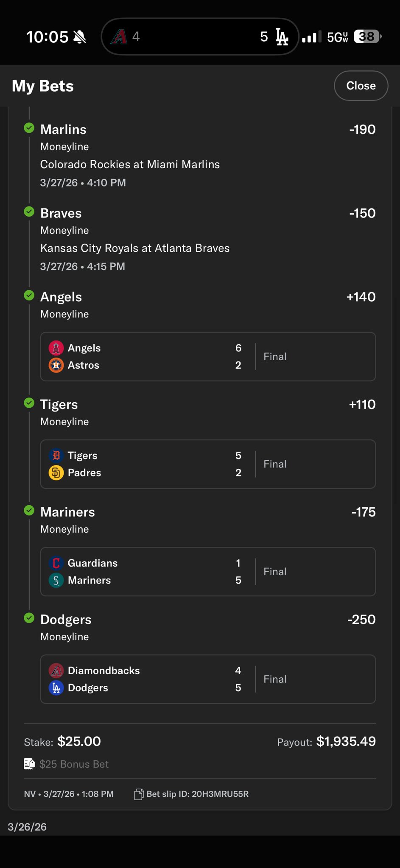Copy the bet slip ID icon
Screen dimensions: 400x868
pyautogui.click(x=139, y=794)
